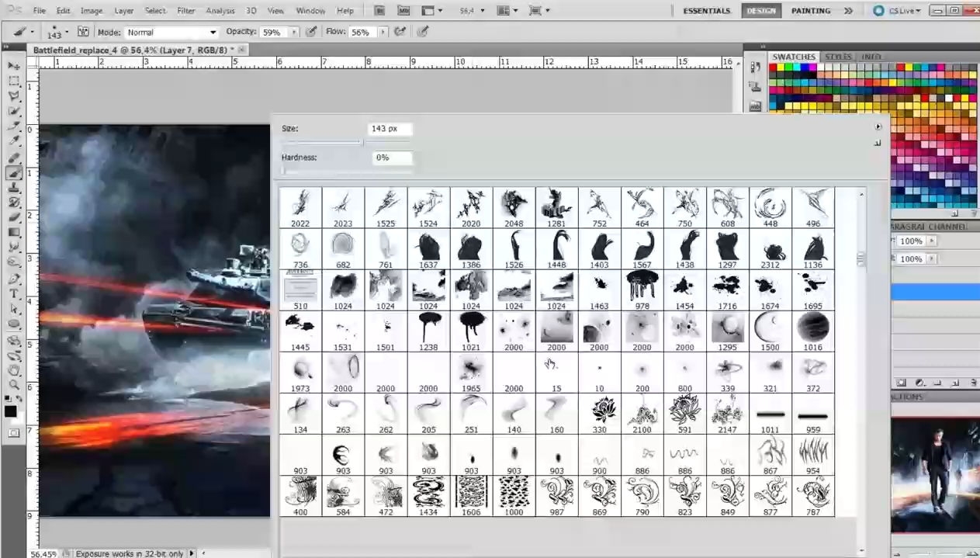
Task: Select the Clone Stamp tool
Action: (14, 188)
